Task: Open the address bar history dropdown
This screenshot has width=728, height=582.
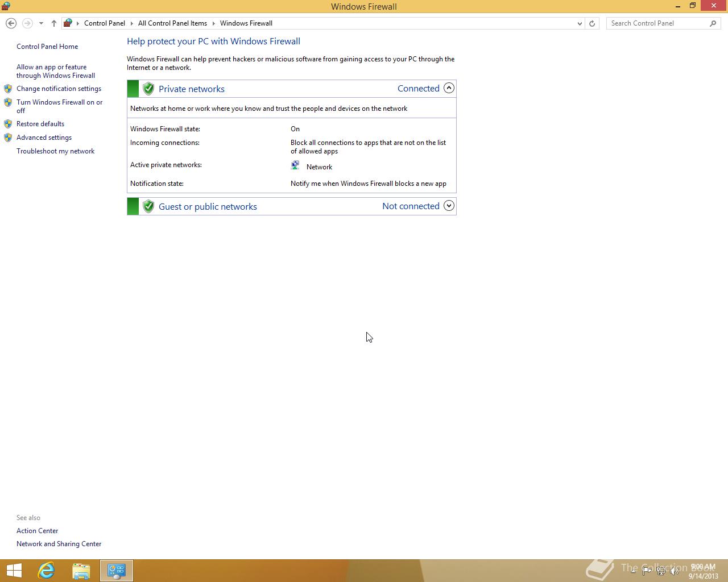Action: point(580,23)
